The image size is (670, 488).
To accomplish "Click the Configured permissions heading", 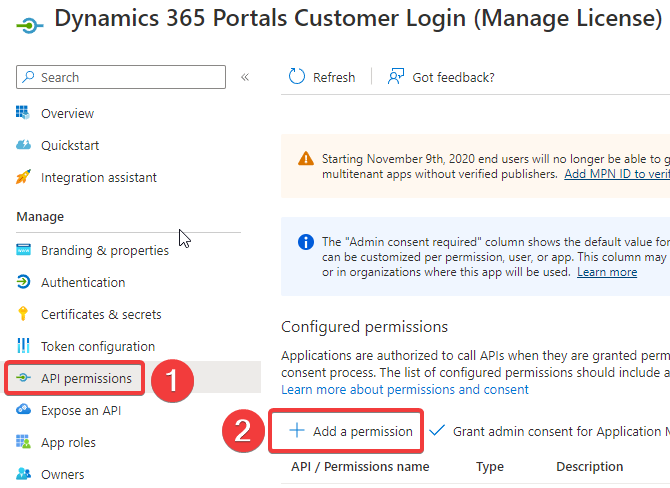I will point(364,326).
